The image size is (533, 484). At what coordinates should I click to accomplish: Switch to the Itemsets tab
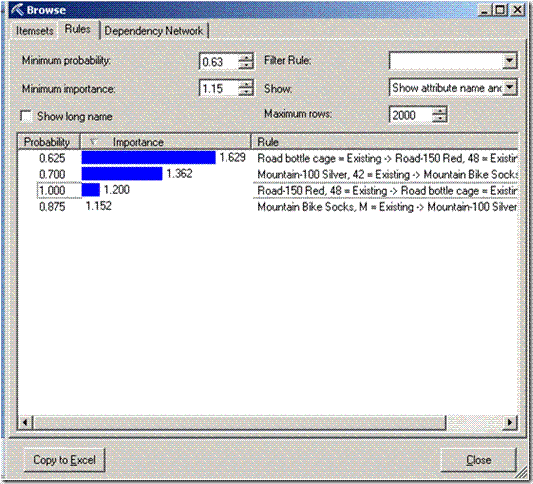click(35, 31)
